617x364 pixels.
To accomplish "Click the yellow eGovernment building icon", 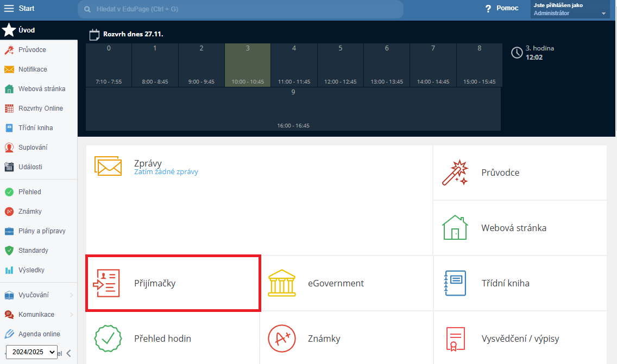I will pyautogui.click(x=282, y=283).
